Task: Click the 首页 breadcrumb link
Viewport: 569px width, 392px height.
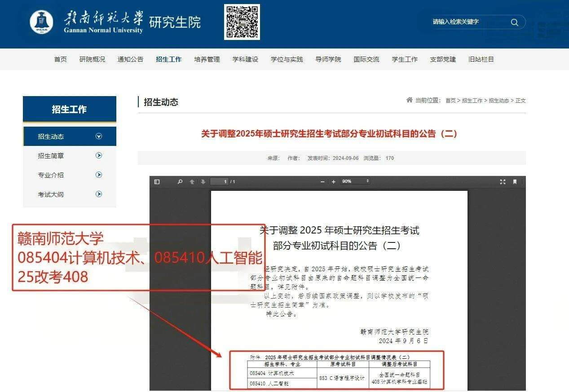Action: coord(450,101)
